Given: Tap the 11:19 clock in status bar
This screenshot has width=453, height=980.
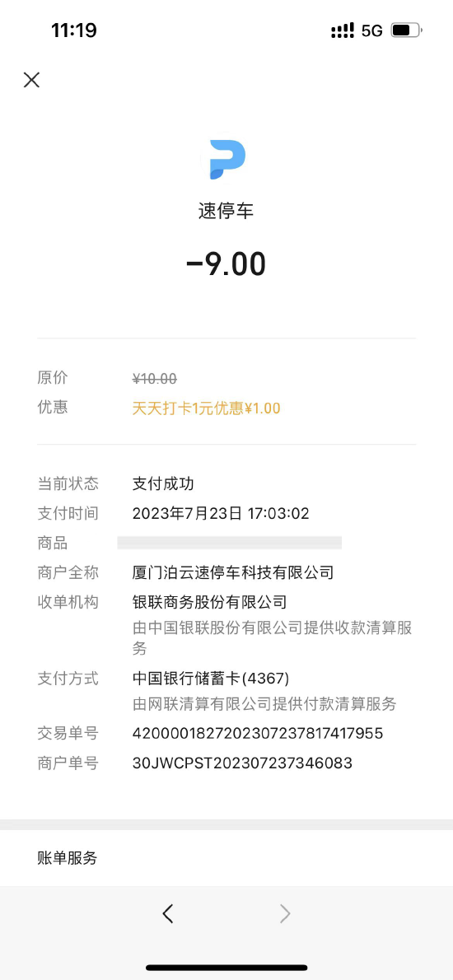Looking at the screenshot, I should (x=74, y=30).
